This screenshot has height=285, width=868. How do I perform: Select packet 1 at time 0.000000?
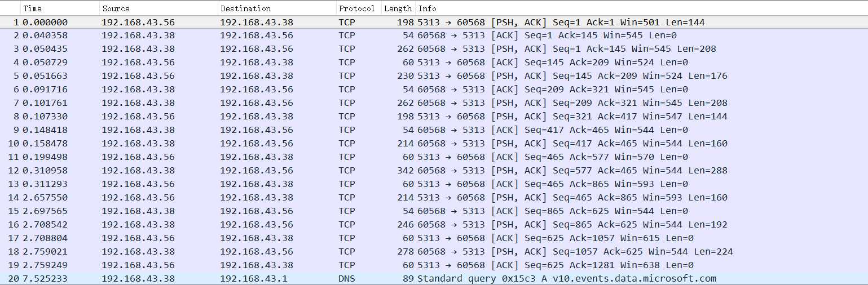pyautogui.click(x=434, y=23)
